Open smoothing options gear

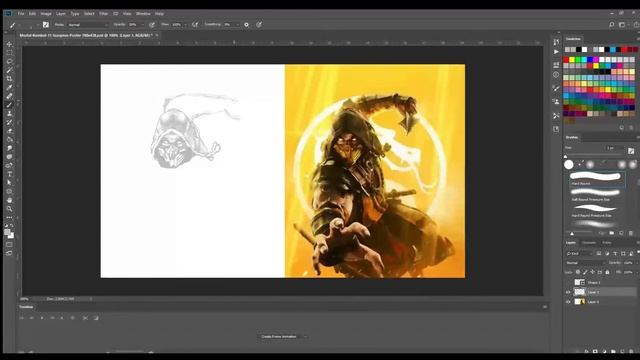(x=246, y=25)
